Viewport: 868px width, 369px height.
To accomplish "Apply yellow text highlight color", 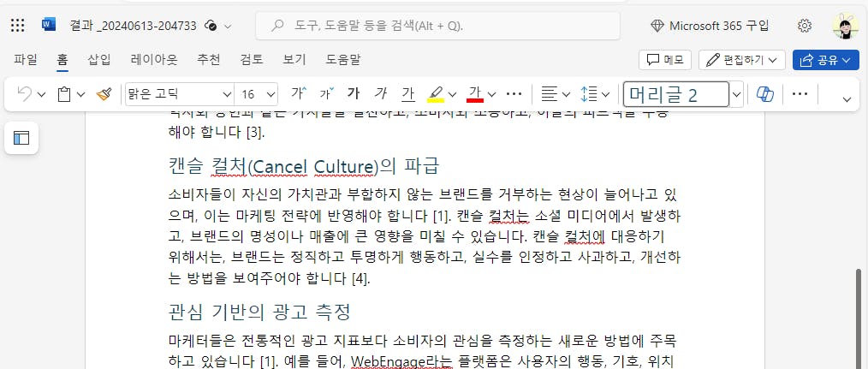I will (x=436, y=94).
